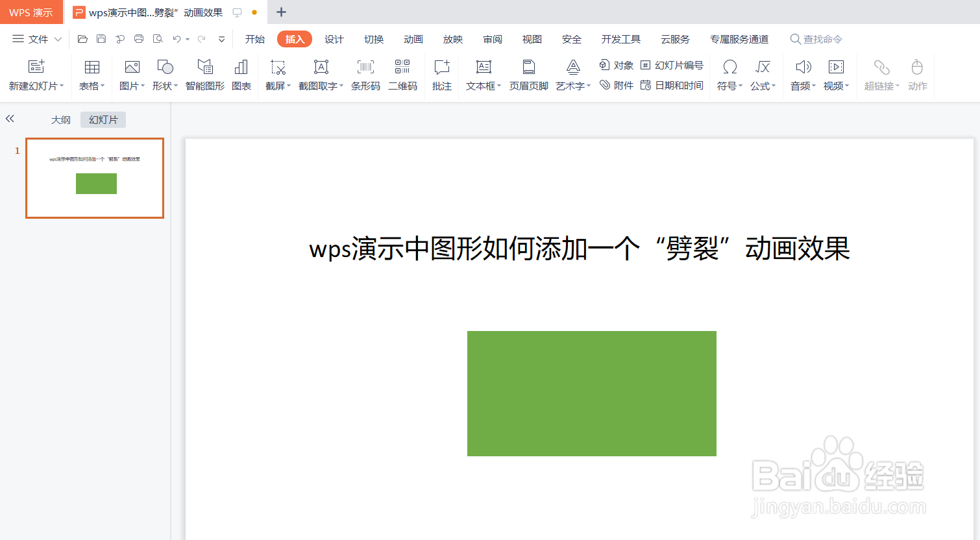Open the 视图 ribbon tab
980x540 pixels.
(x=532, y=39)
